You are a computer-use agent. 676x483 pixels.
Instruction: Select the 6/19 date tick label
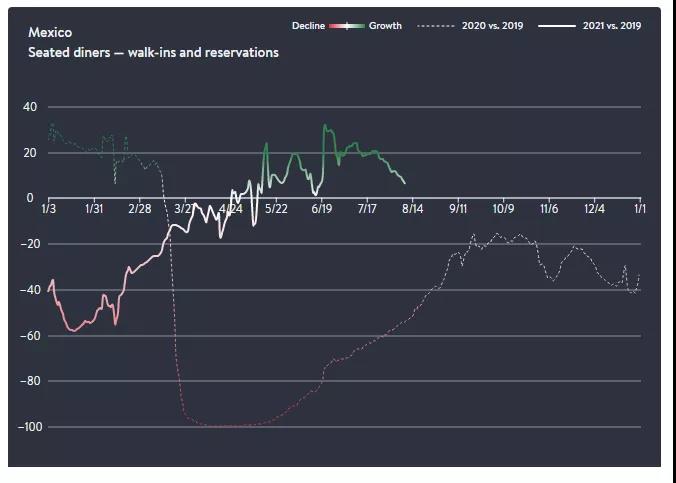coord(322,209)
